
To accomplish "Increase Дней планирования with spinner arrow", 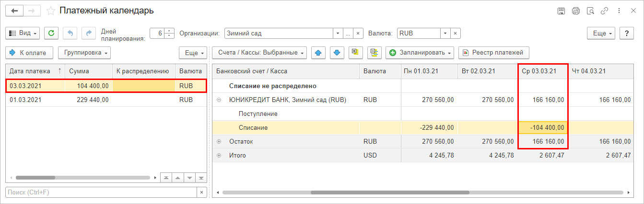I will tap(170, 31).
